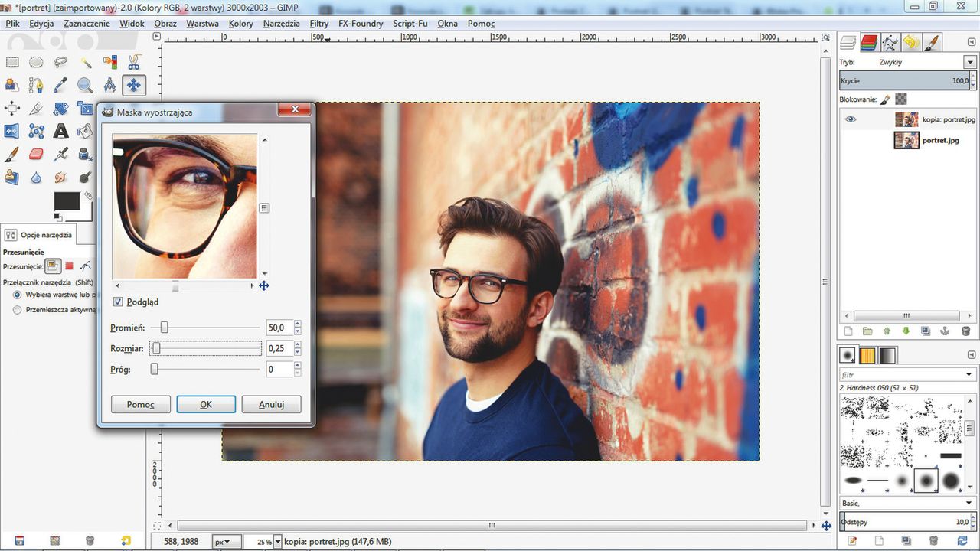
Task: Select 'Wybiera warstwę lub p...' radio option
Action: pos(18,294)
